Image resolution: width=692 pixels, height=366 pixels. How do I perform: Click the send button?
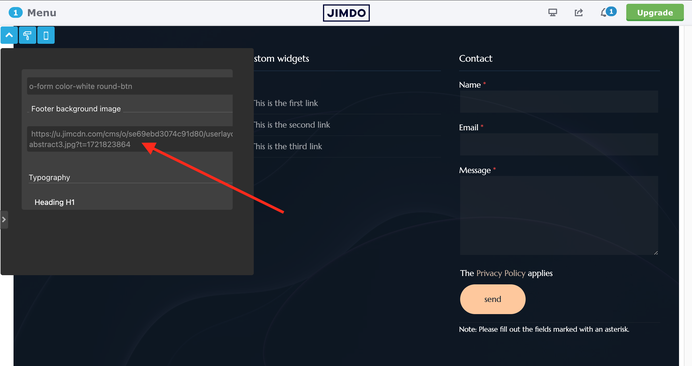(x=493, y=299)
